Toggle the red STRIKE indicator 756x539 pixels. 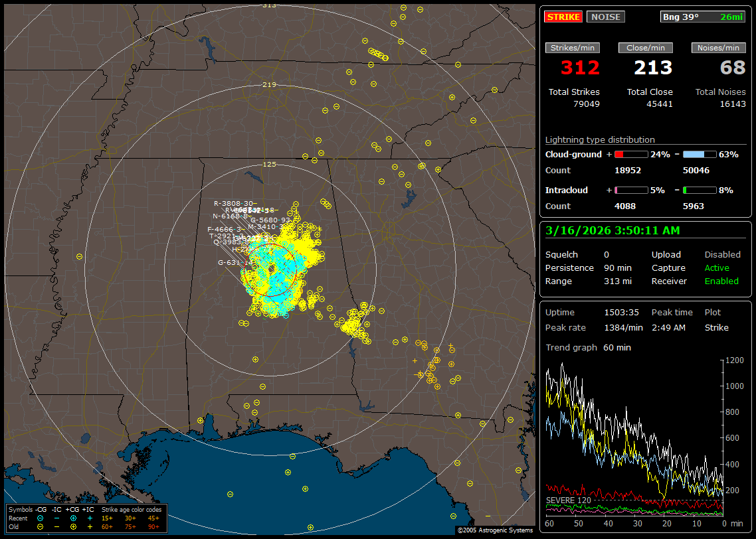point(563,17)
